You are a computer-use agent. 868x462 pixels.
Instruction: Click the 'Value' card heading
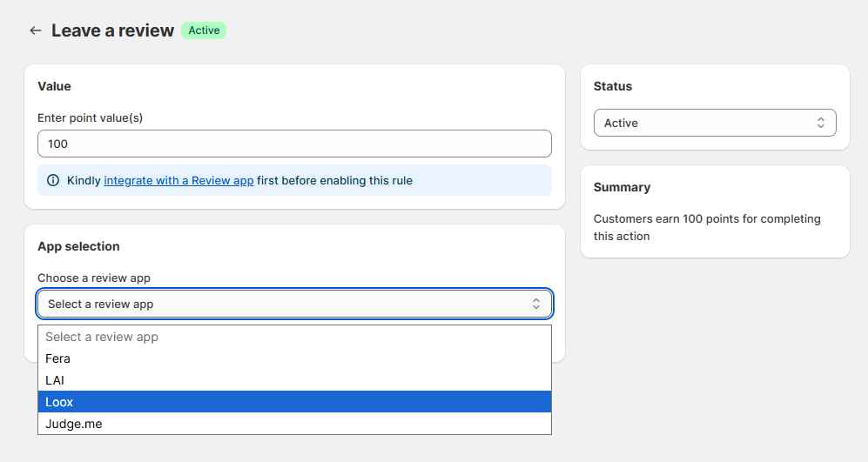54,86
